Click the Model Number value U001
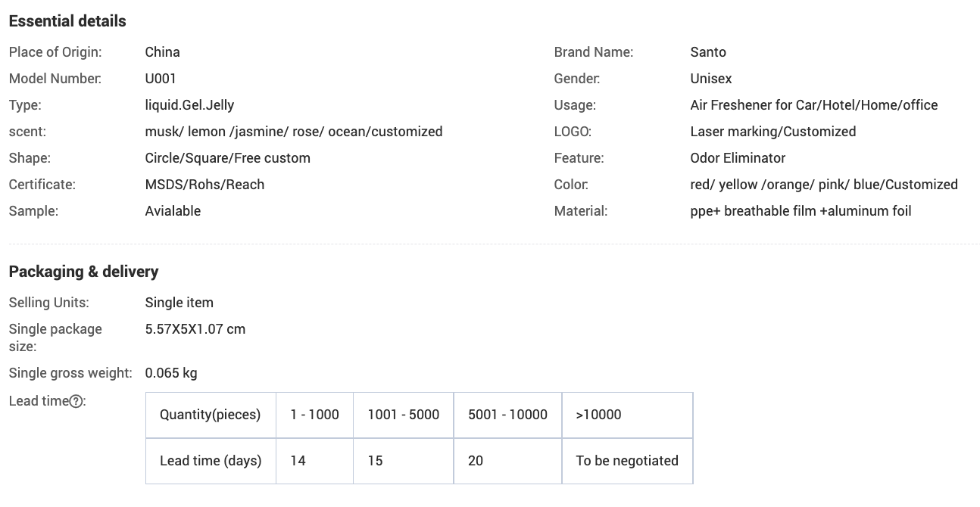This screenshot has height=507, width=980. pos(161,79)
